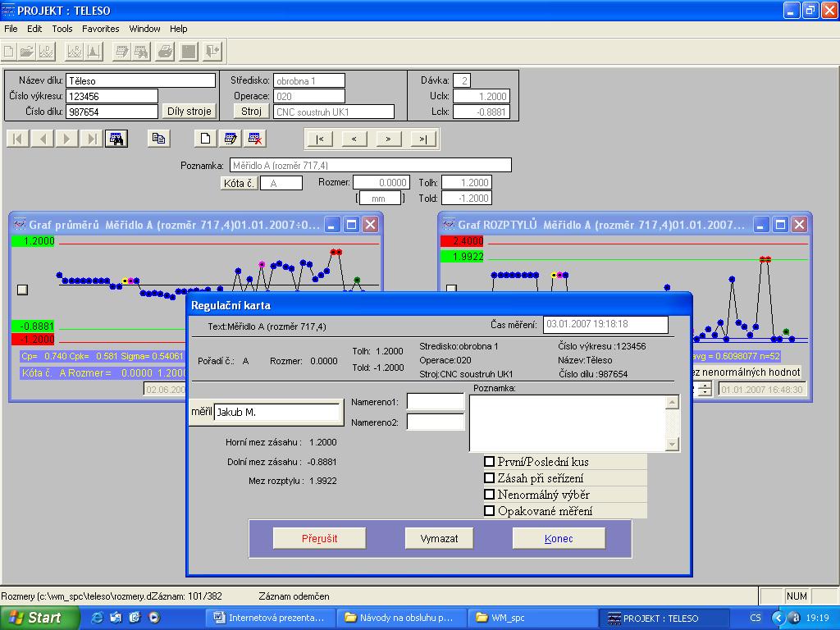This screenshot has height=630, width=840.
Task: Open the File menu
Action: click(11, 29)
